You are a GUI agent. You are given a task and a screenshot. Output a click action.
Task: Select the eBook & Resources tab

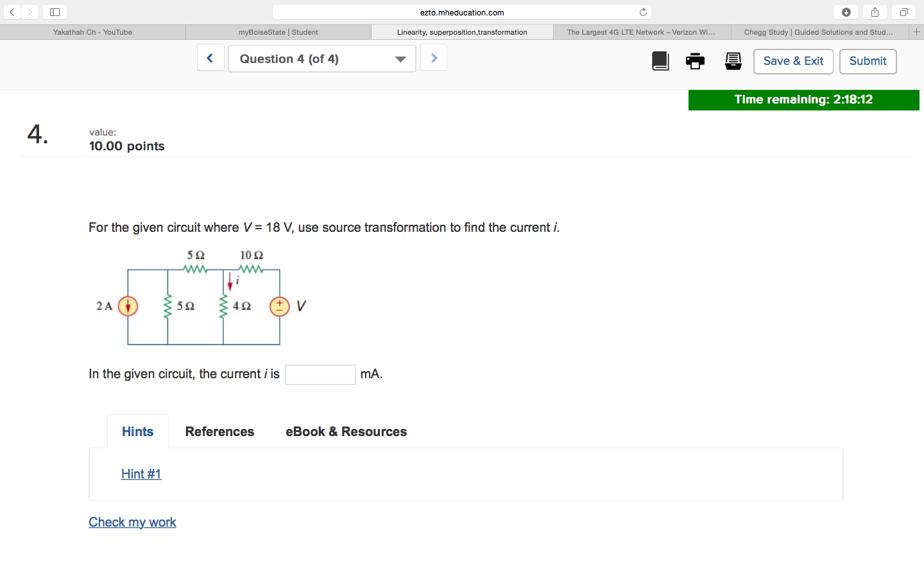[x=346, y=431]
